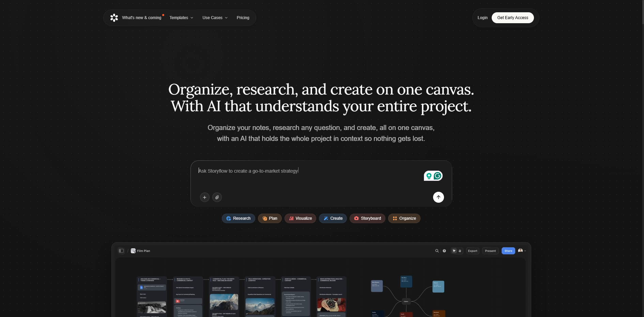Select the pointer cursor tool
The height and width of the screenshot is (317, 644).
point(454,251)
